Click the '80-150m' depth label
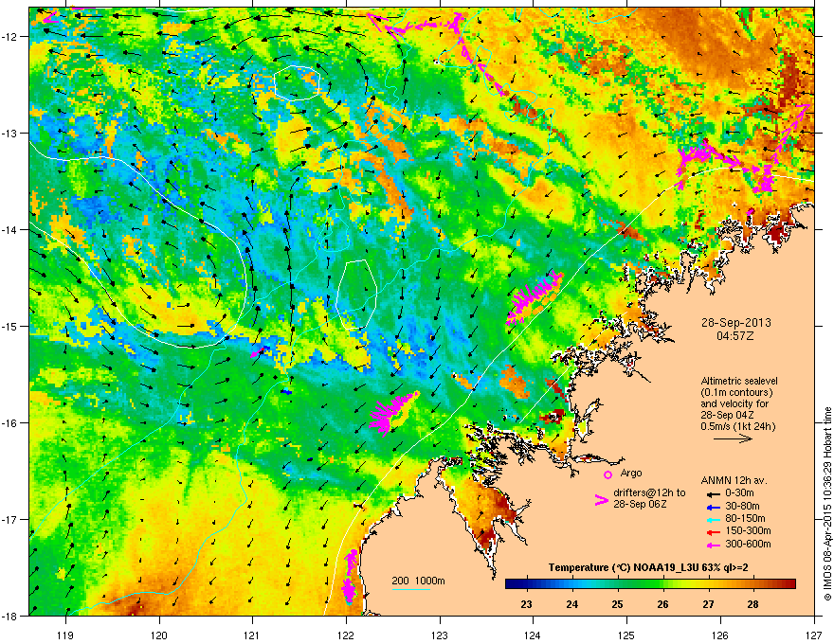The width and height of the screenshot is (834, 644). (745, 519)
